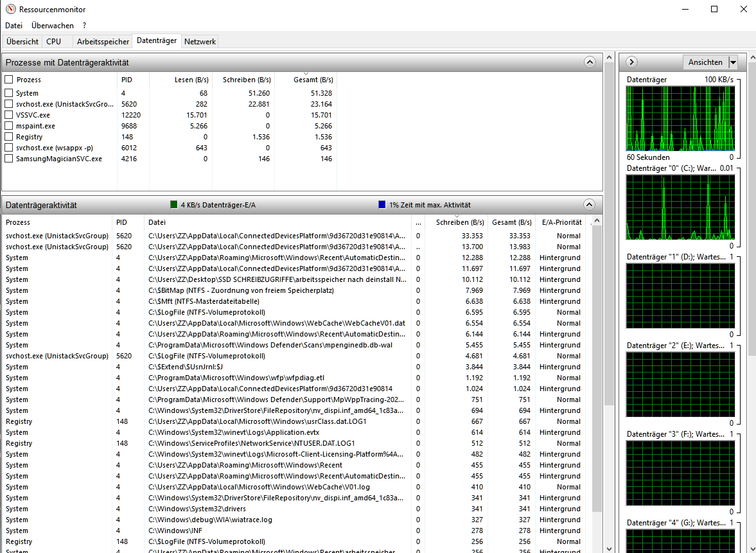
Task: Sort activity list by E/A-Priorität column
Action: click(x=561, y=222)
